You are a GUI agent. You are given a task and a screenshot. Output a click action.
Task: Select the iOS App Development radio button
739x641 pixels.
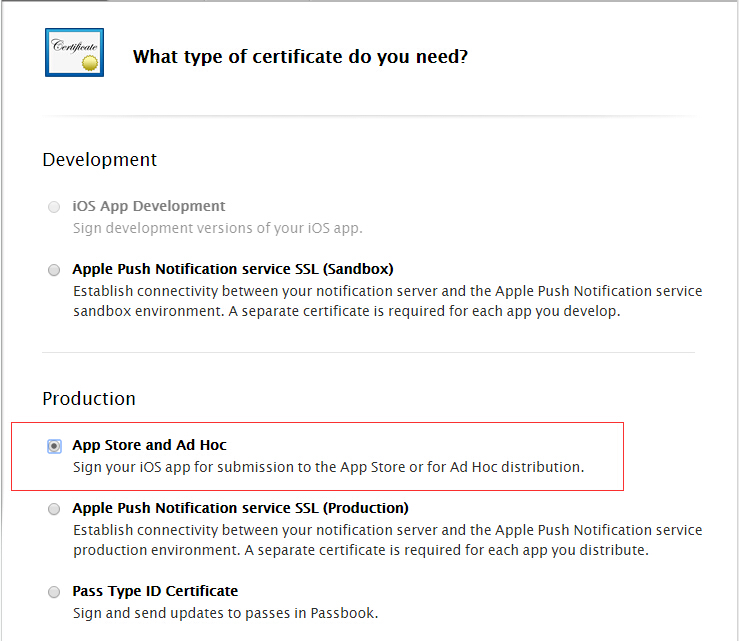(x=54, y=207)
